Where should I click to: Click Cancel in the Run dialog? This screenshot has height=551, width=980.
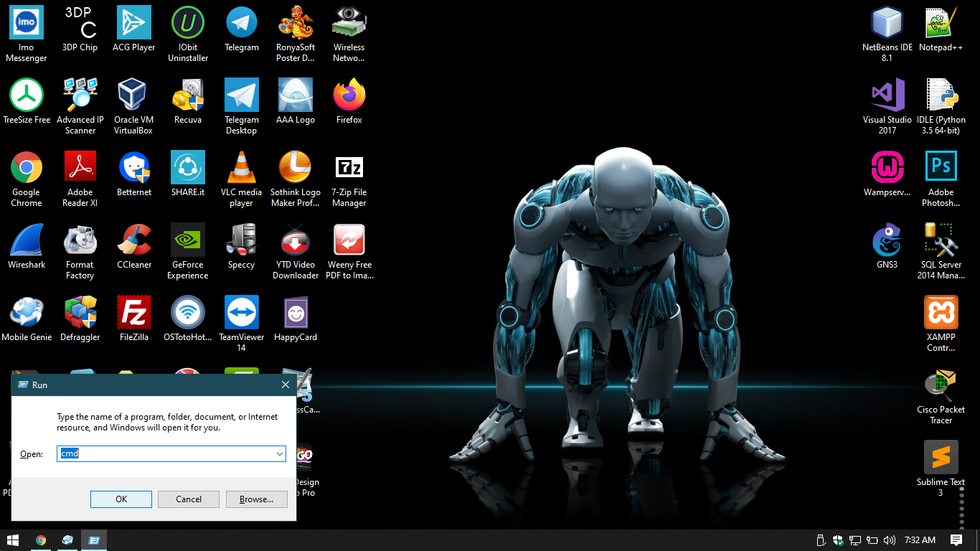[x=188, y=499]
